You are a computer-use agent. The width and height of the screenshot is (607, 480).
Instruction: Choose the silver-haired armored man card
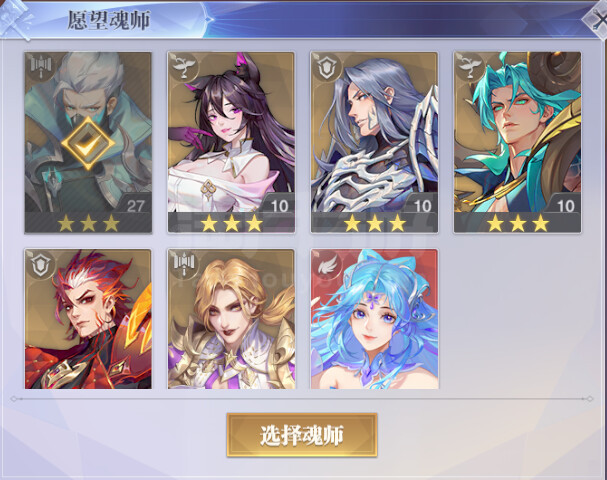374,142
